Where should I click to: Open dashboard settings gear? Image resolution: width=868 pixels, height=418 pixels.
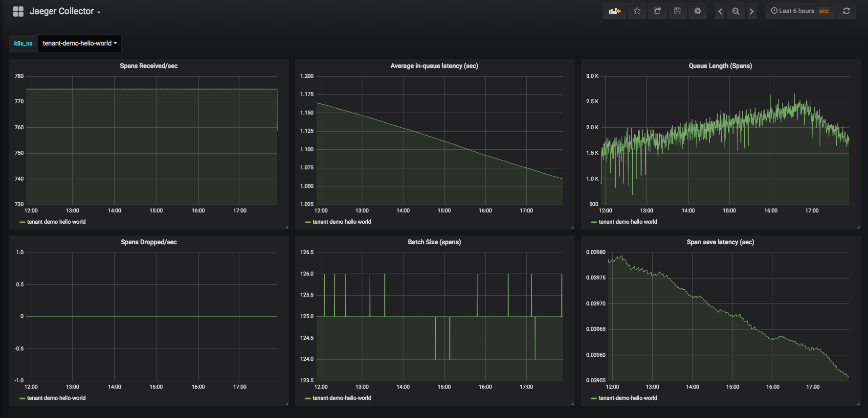[698, 11]
